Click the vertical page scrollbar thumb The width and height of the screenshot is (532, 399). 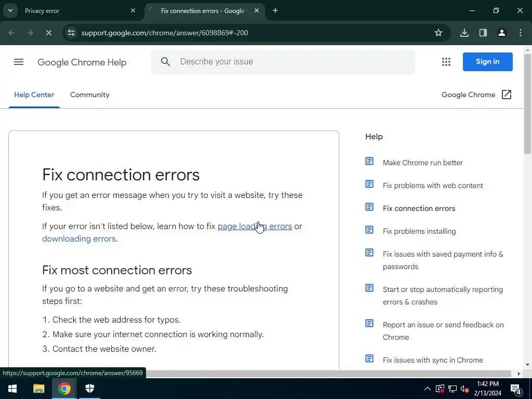pos(528,103)
